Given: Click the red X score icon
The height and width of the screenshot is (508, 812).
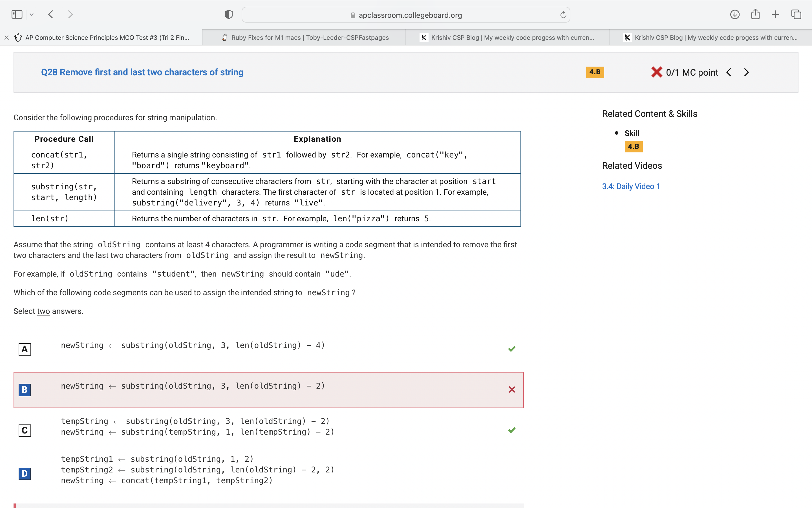Looking at the screenshot, I should [657, 72].
